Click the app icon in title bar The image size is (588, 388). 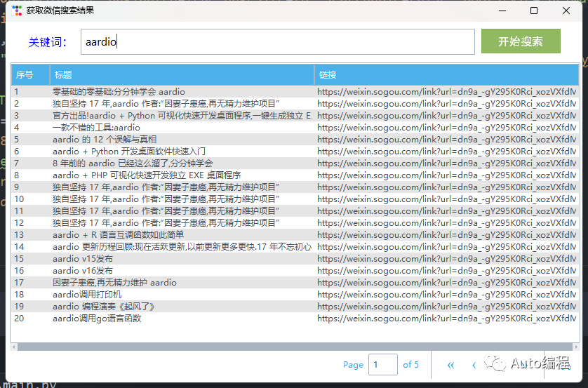pos(17,11)
